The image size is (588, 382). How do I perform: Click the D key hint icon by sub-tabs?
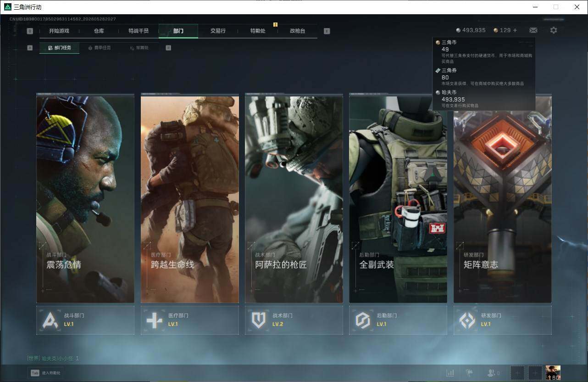pyautogui.click(x=168, y=48)
